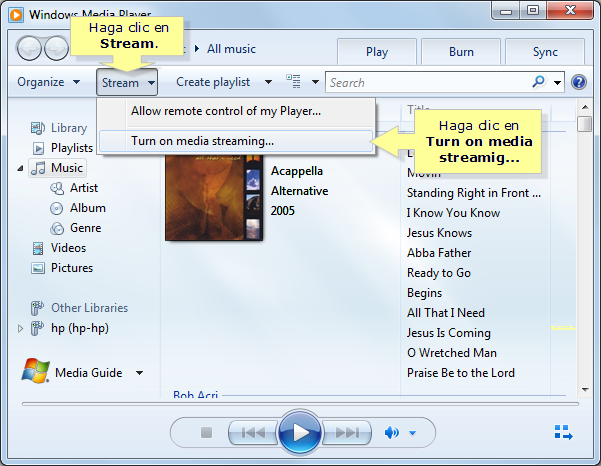Select Allow remote control of my Player

236,111
